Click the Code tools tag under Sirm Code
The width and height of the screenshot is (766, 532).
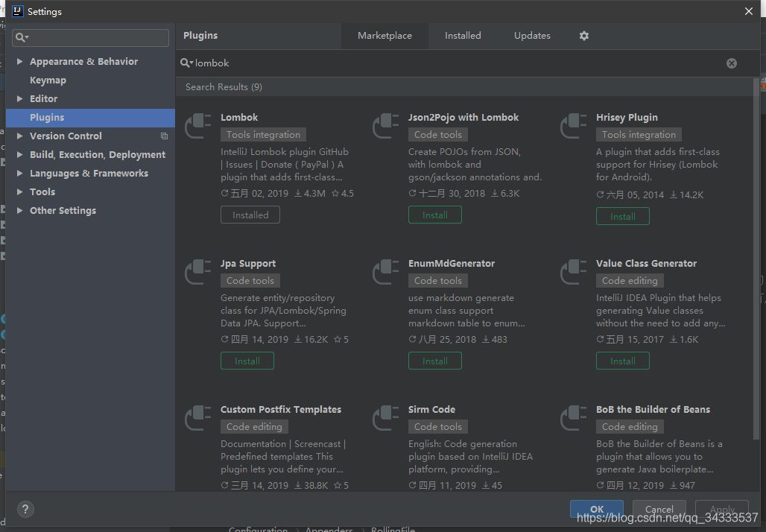coord(437,426)
